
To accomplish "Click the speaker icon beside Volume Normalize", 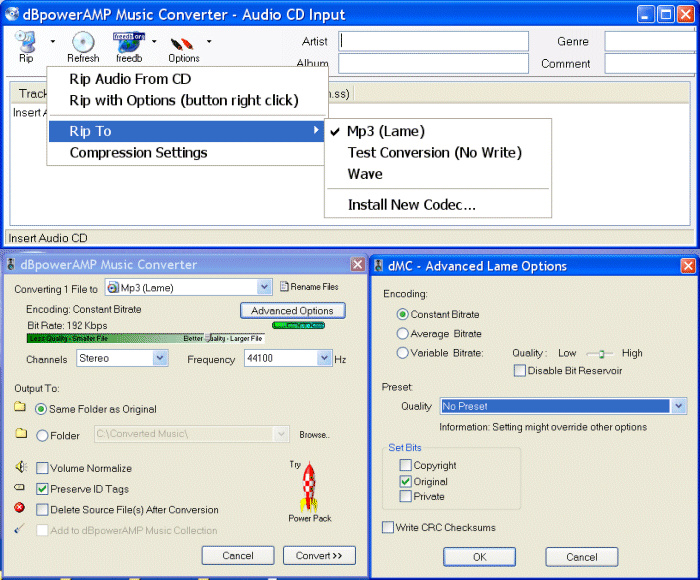I will pos(21,467).
